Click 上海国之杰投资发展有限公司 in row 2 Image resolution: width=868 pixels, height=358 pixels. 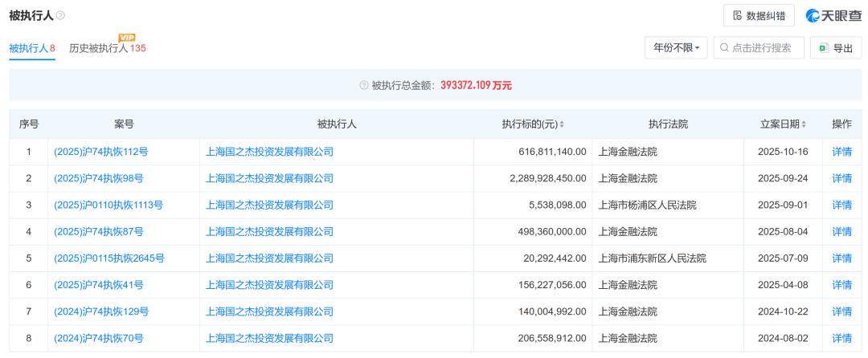click(269, 178)
